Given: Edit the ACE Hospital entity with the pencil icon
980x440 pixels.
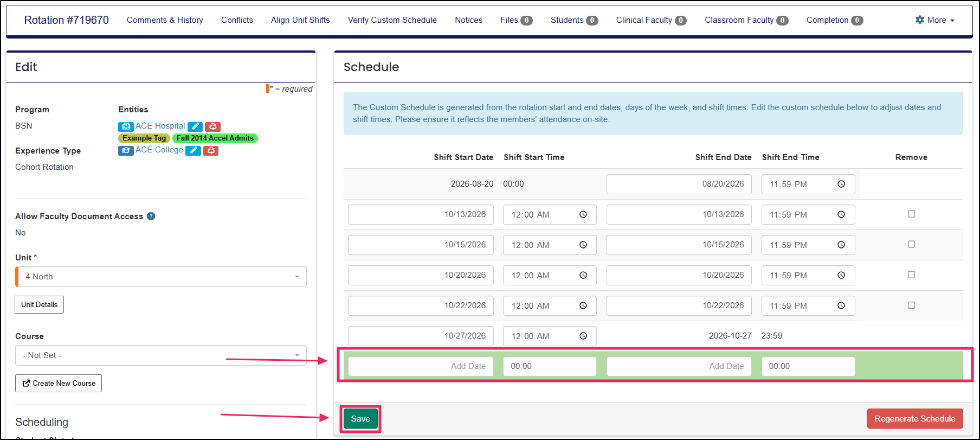Looking at the screenshot, I should click(x=195, y=126).
